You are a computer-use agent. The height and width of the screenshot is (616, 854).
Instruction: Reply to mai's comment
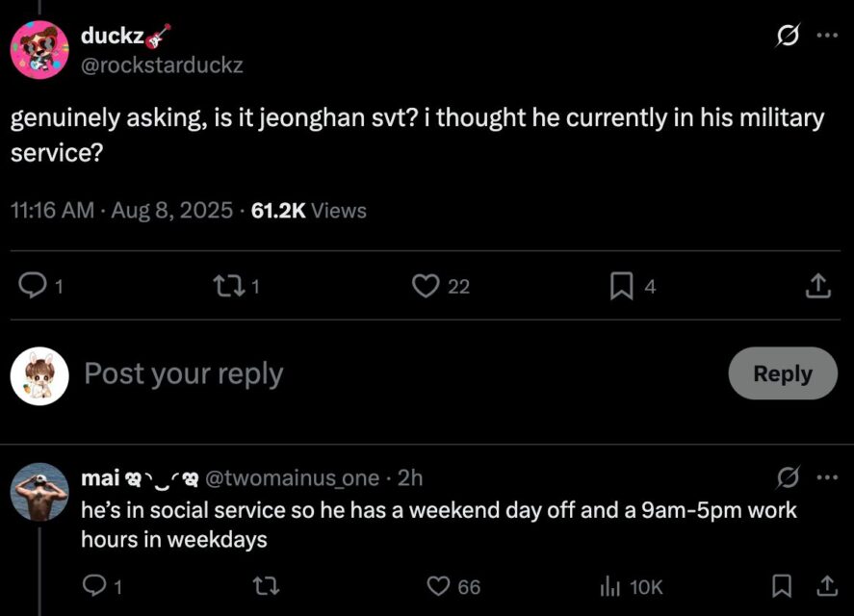(x=95, y=586)
